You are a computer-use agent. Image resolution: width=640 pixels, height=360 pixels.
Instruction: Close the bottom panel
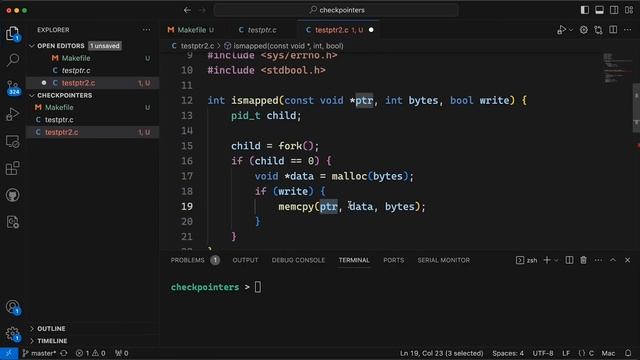[628, 260]
